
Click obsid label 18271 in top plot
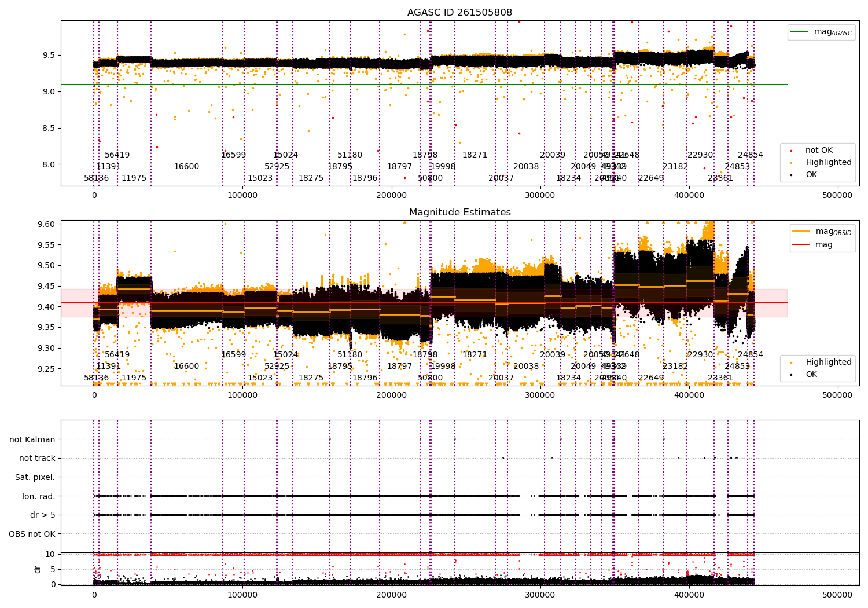pyautogui.click(x=475, y=155)
